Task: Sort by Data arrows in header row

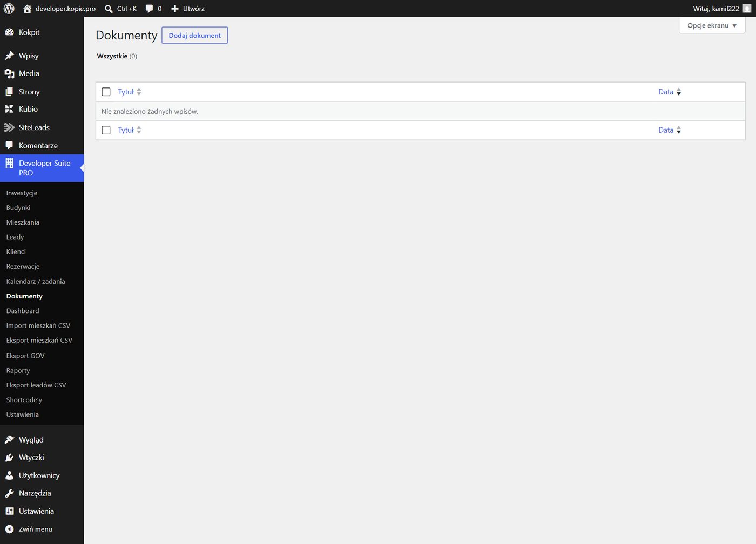Action: pyautogui.click(x=679, y=92)
